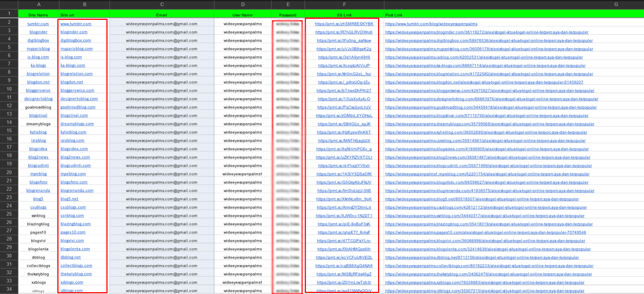Open the blogdon.net post link in column G

(x=484, y=82)
